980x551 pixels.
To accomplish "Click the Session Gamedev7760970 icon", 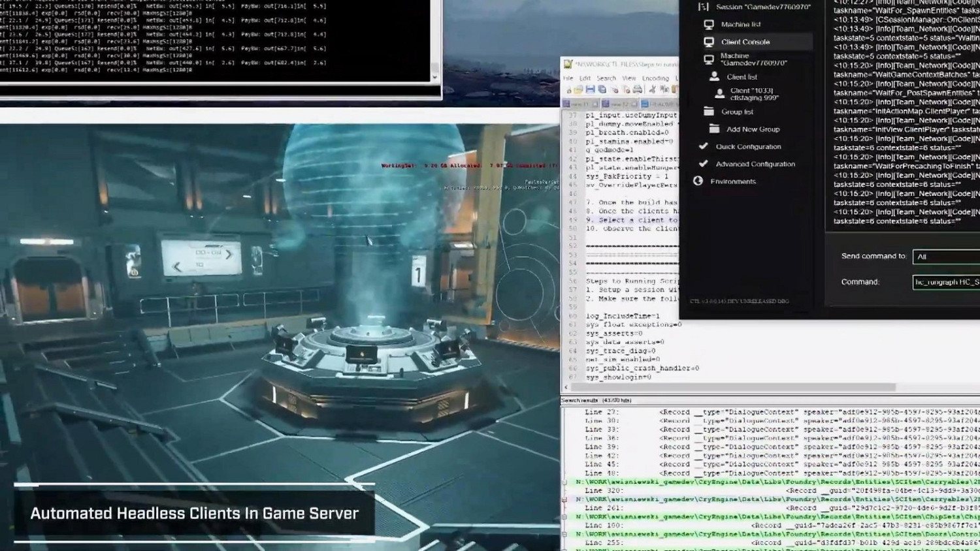I will (704, 7).
